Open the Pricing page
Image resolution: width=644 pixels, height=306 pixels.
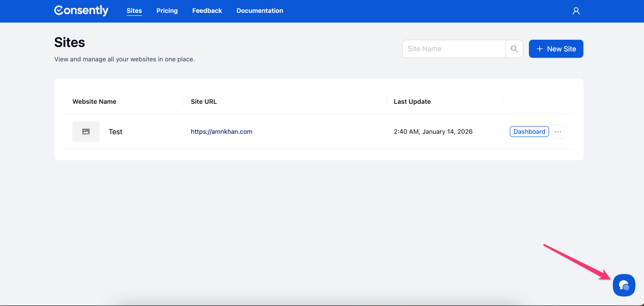(167, 11)
